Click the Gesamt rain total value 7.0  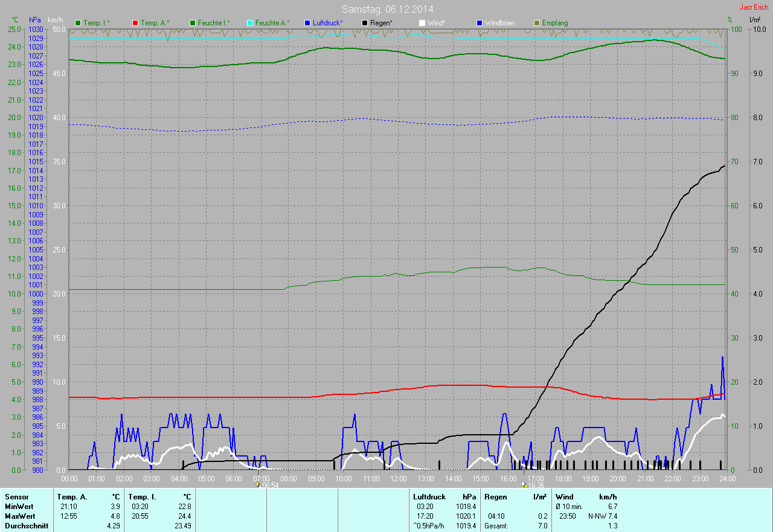(542, 526)
